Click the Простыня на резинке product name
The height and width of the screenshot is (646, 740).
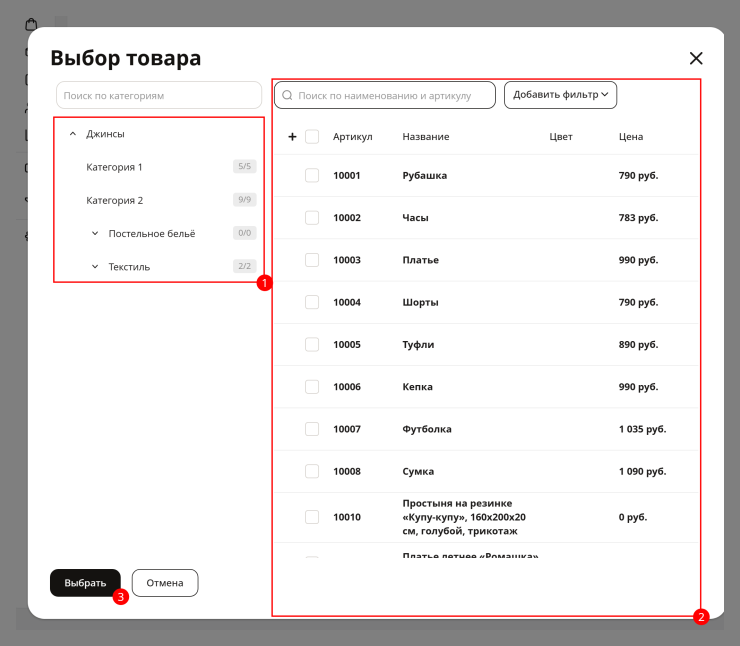tap(464, 517)
